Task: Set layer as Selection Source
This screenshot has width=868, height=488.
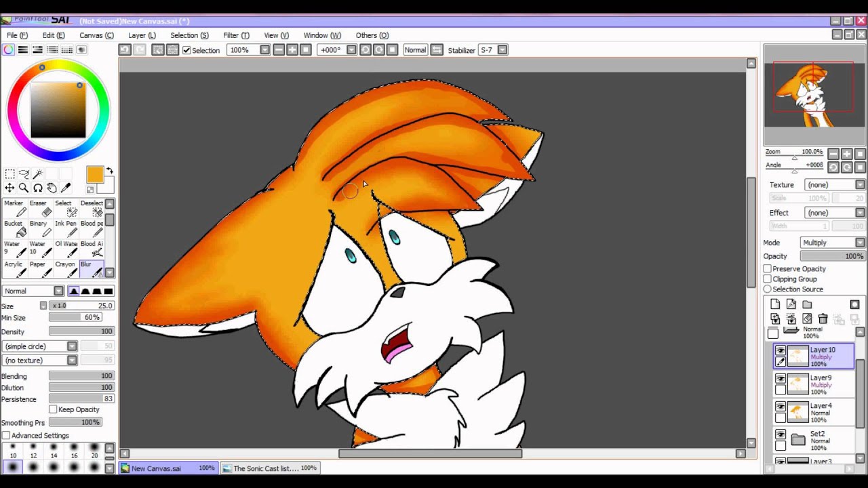Action: (x=768, y=289)
